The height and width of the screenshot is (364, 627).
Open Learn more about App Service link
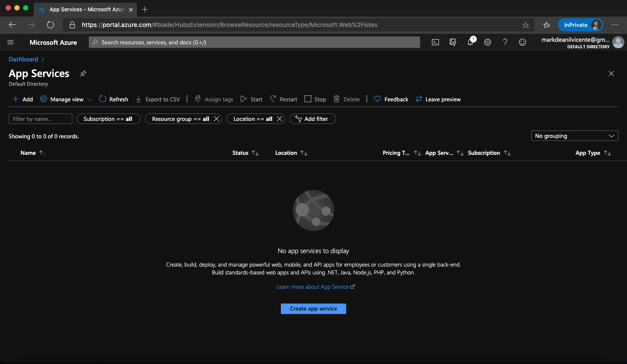pyautogui.click(x=316, y=287)
